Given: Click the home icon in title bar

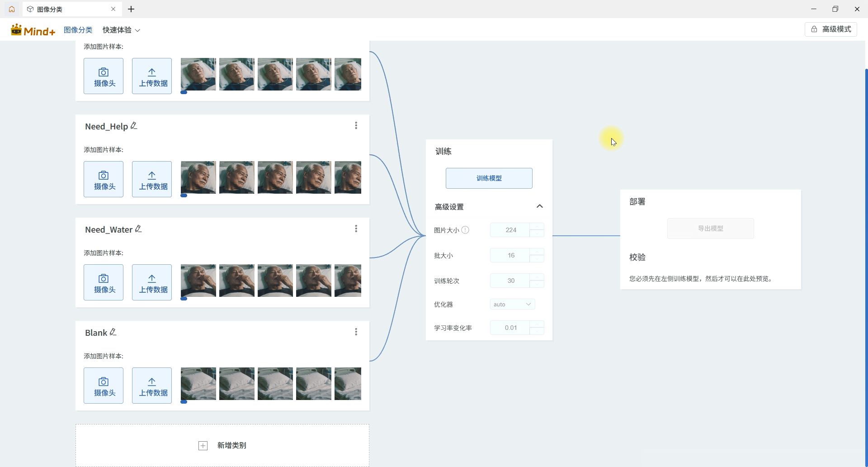Looking at the screenshot, I should tap(12, 9).
